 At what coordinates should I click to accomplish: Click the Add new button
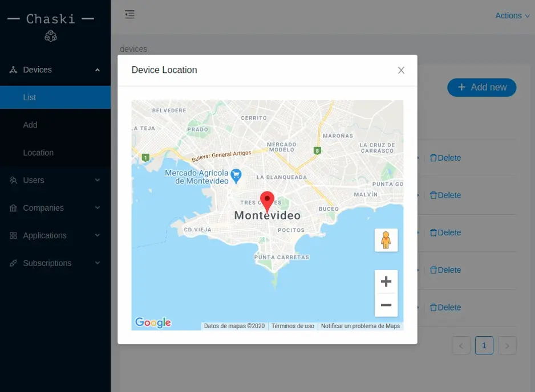pyautogui.click(x=481, y=87)
